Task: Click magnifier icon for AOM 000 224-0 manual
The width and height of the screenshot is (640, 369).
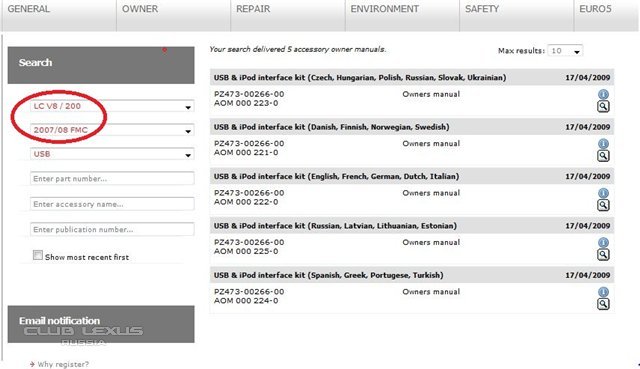Action: click(x=603, y=304)
